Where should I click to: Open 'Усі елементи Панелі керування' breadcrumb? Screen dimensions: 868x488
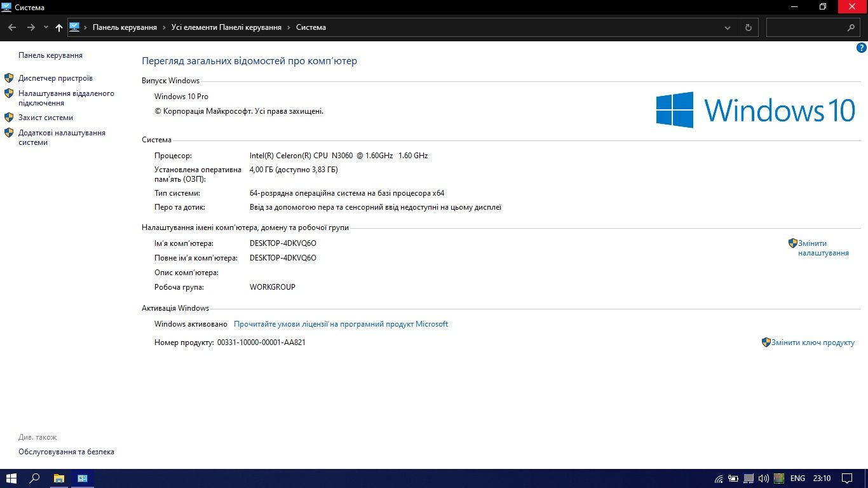(226, 27)
